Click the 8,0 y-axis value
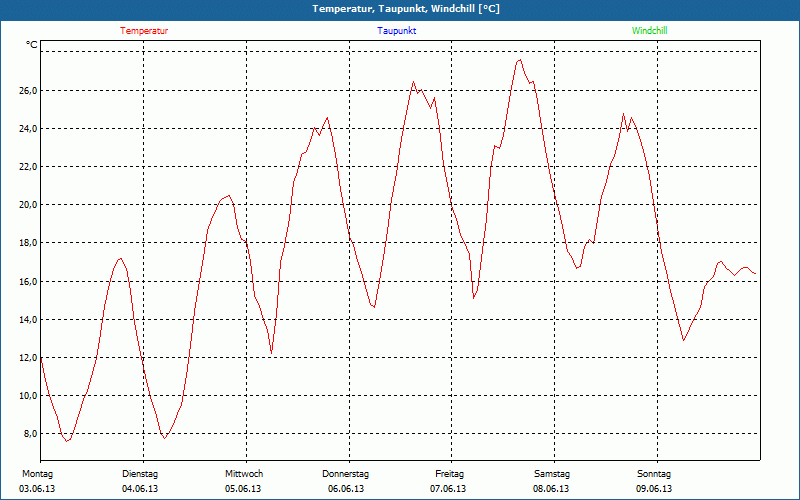The image size is (800, 500). [30, 434]
